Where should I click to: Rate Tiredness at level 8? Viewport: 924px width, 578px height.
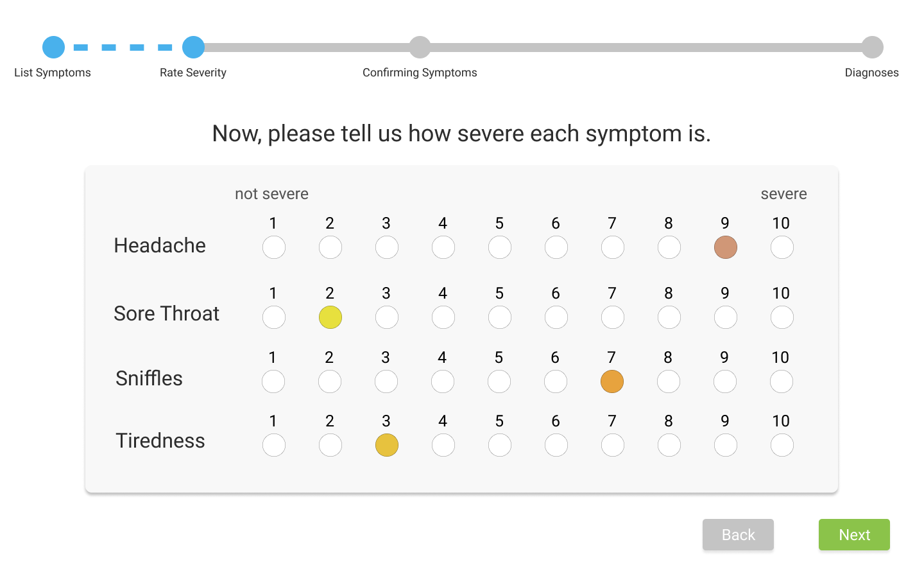[x=669, y=444]
